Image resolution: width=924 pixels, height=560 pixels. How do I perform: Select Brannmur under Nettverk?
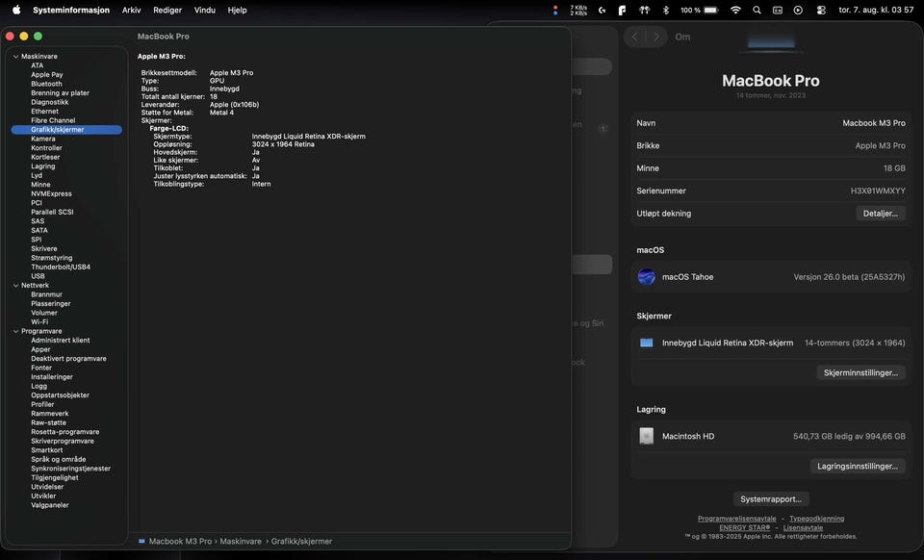click(x=46, y=294)
